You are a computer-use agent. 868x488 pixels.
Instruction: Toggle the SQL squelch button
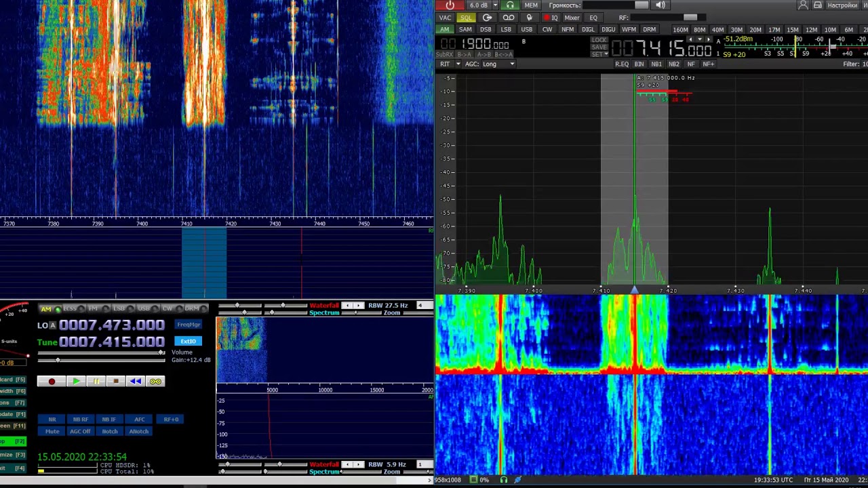pyautogui.click(x=466, y=18)
